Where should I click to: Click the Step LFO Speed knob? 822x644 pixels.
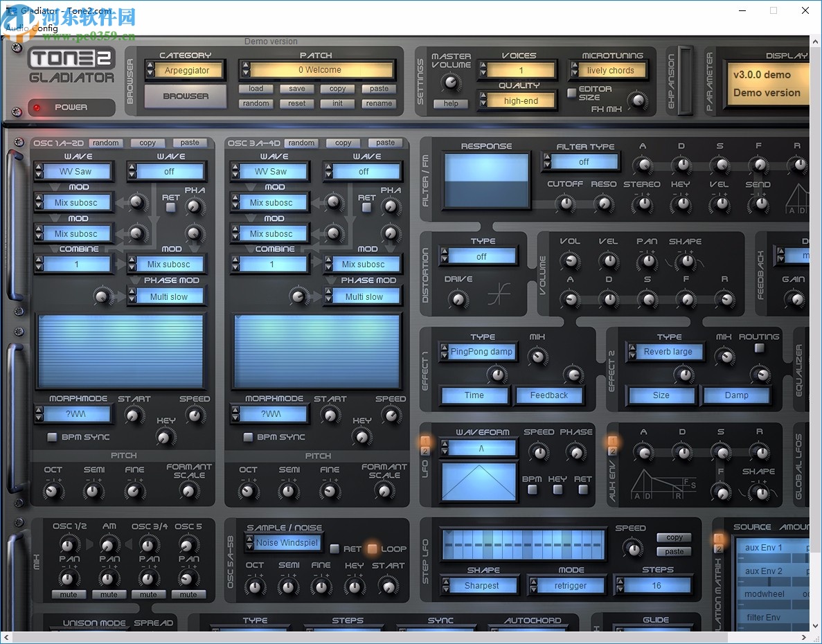(x=633, y=548)
